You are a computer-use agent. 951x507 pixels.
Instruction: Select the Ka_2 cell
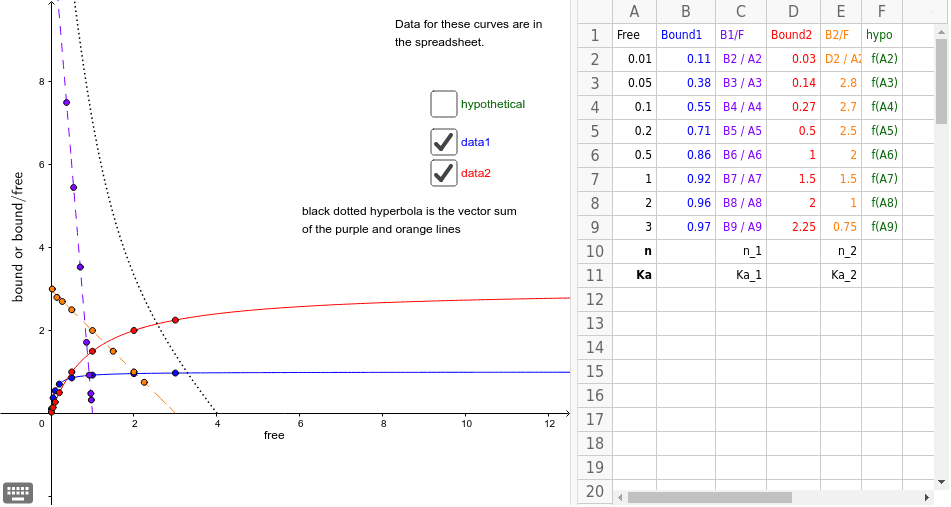tap(844, 275)
